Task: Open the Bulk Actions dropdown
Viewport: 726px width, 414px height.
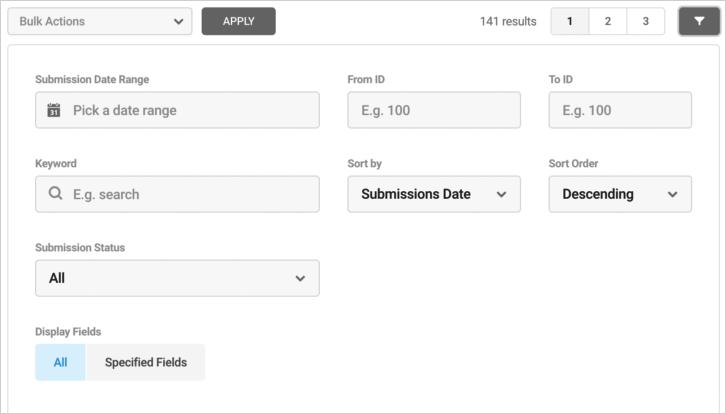Action: [x=99, y=21]
